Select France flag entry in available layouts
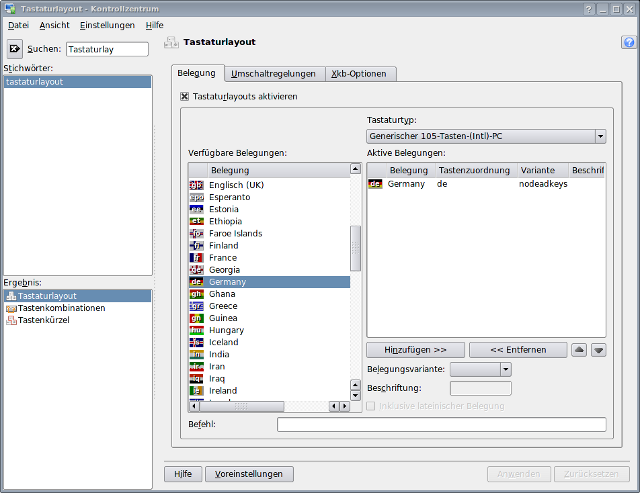Screen dimensions: 640x493 (223, 258)
